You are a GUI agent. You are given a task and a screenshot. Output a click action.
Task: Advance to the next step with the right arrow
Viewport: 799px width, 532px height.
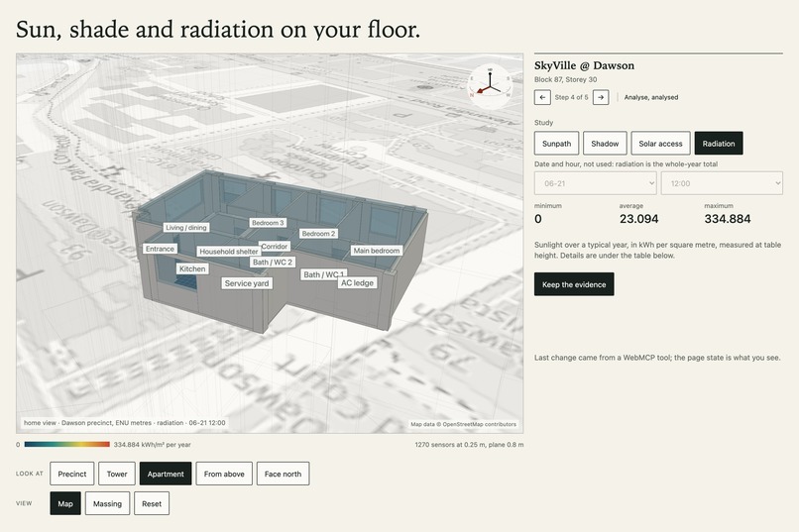[x=601, y=97]
